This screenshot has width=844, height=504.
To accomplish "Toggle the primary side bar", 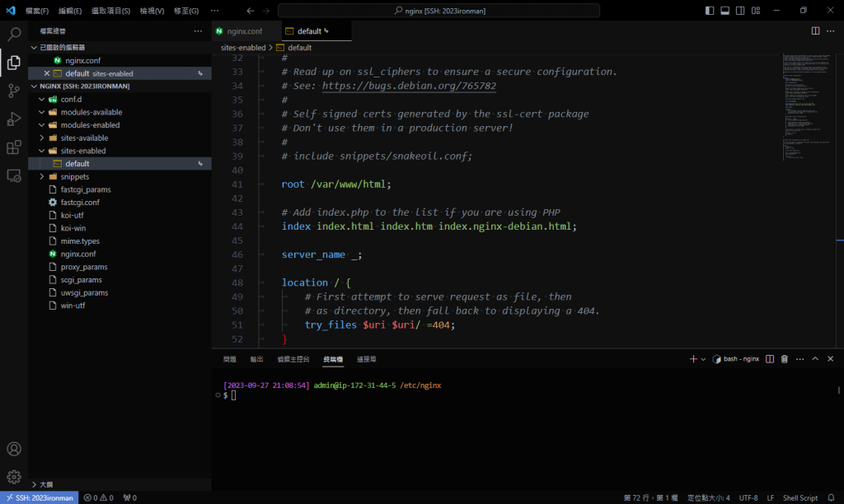I will (x=710, y=10).
